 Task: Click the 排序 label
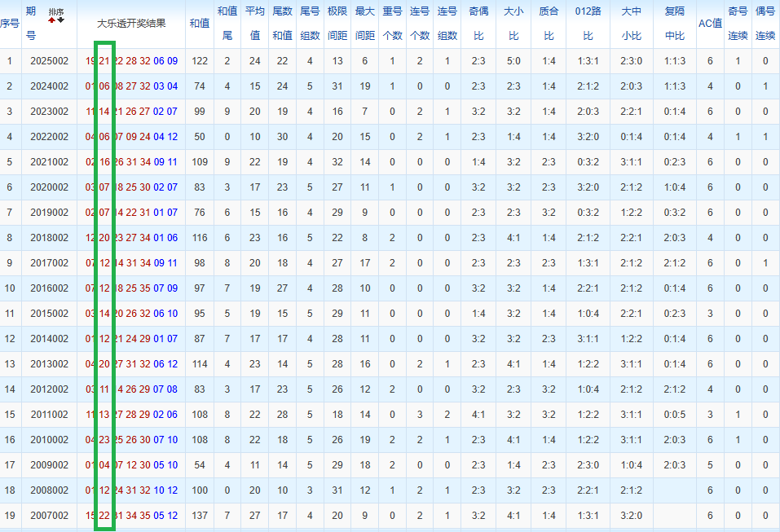point(56,12)
